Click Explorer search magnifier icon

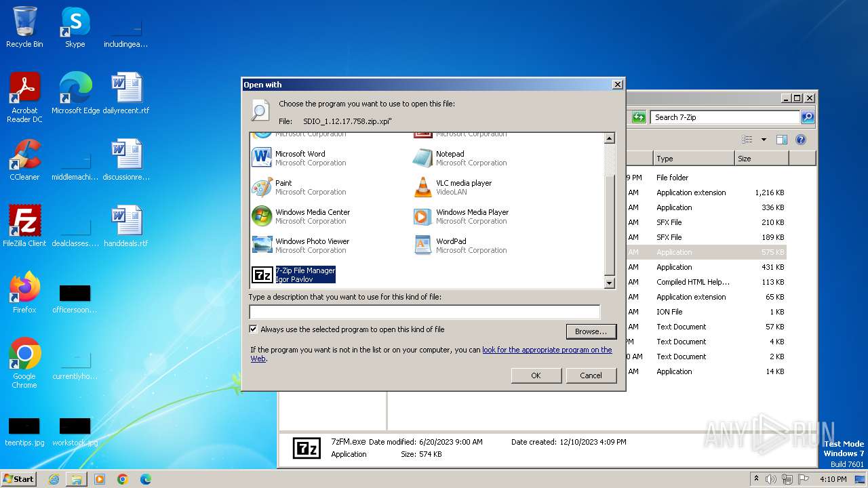[x=807, y=117]
